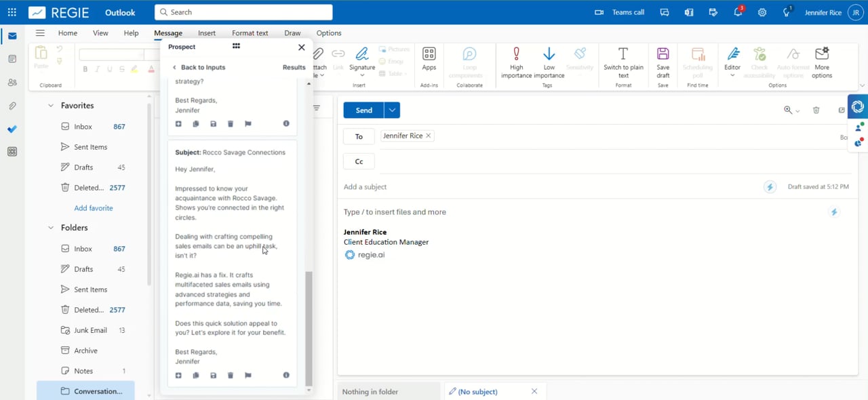868x400 pixels.
Task: Click the Add a subject field
Action: (x=549, y=187)
